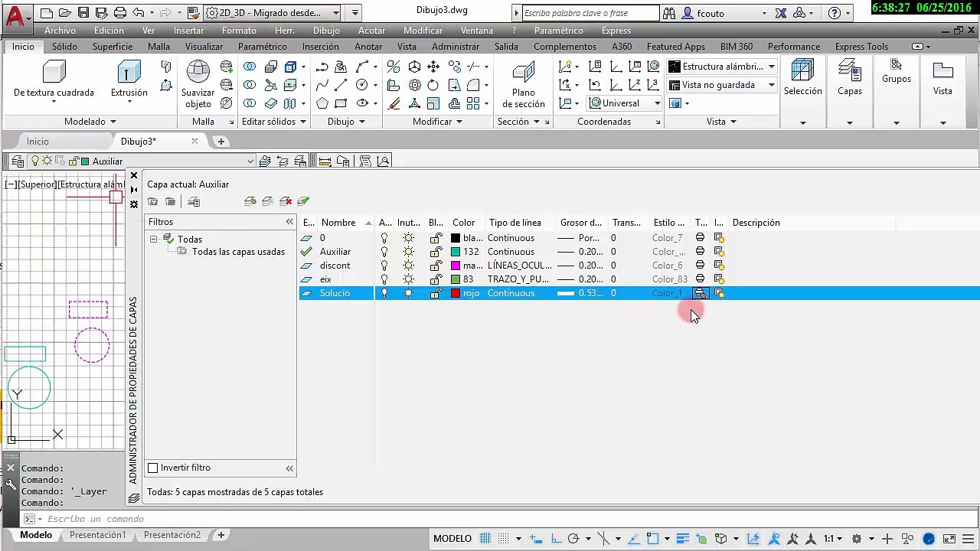Select the polygon tool in Dibujo panel
The height and width of the screenshot is (551, 980).
click(x=322, y=103)
